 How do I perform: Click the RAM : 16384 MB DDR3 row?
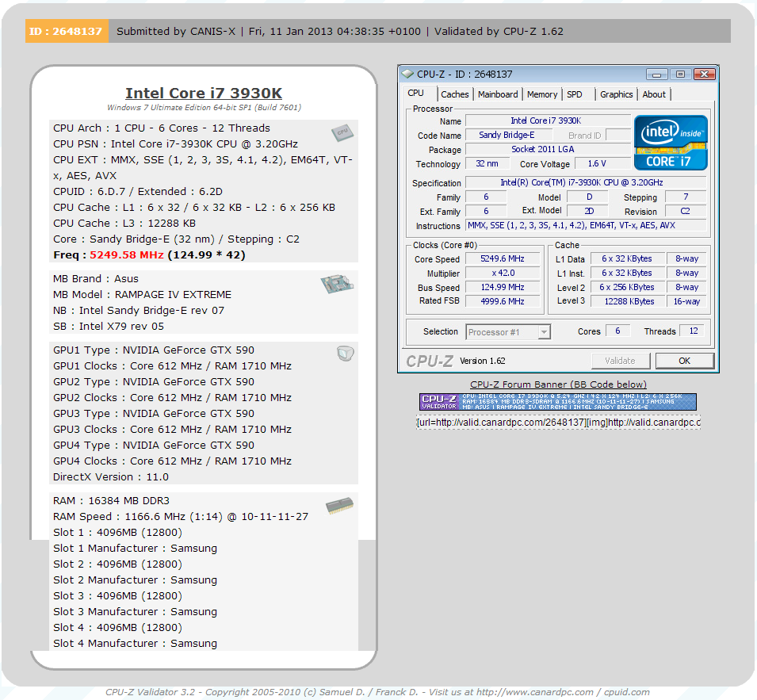coord(112,500)
